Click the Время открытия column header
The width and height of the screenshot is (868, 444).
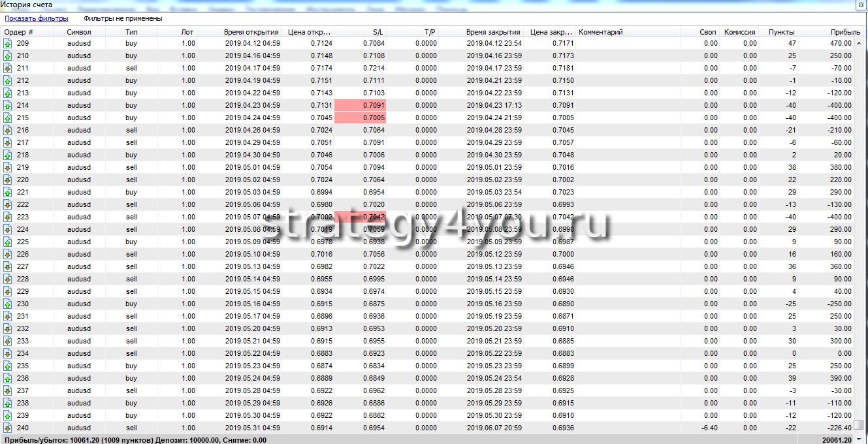[x=251, y=31]
